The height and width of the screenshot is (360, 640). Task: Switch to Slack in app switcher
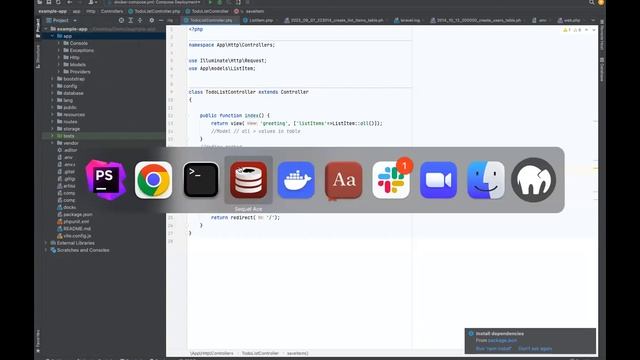[391, 180]
